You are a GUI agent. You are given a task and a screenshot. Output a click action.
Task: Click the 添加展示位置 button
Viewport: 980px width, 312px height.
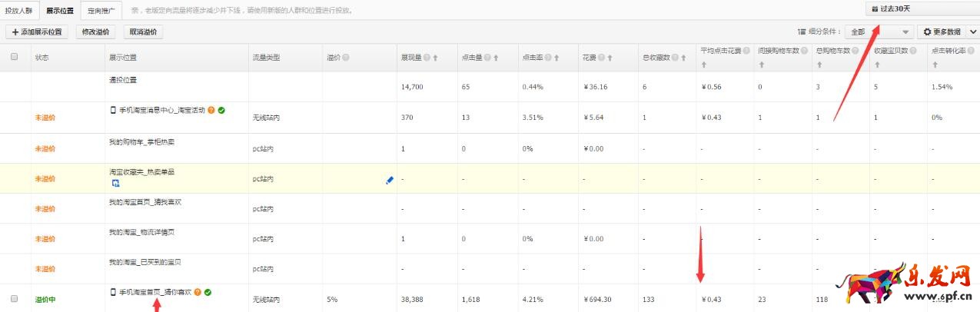pos(37,32)
